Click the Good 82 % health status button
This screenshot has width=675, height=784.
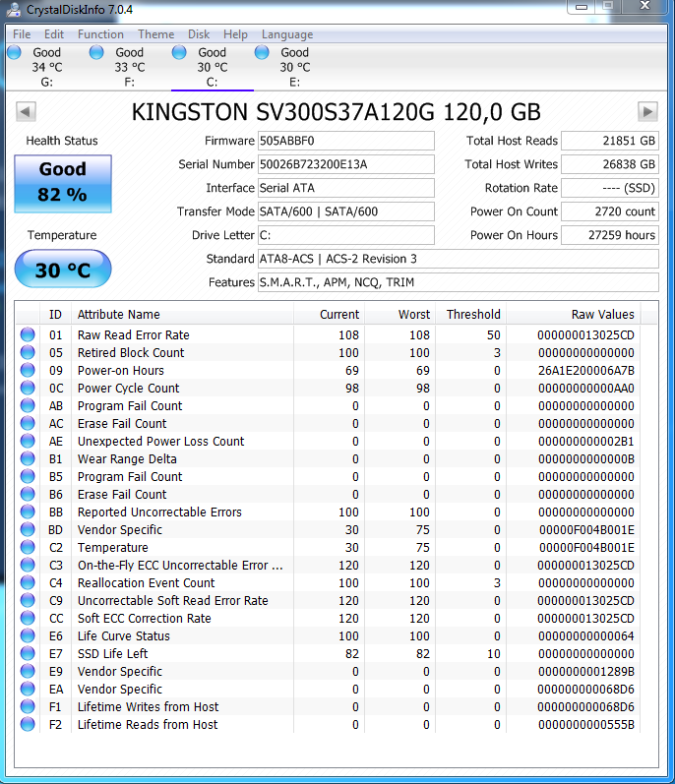pos(63,183)
